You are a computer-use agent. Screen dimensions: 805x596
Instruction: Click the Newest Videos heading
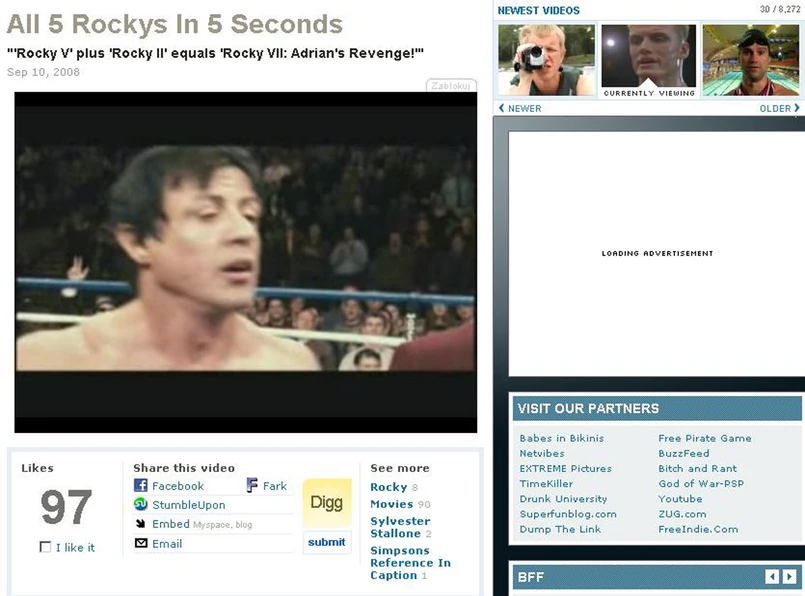[x=538, y=10]
